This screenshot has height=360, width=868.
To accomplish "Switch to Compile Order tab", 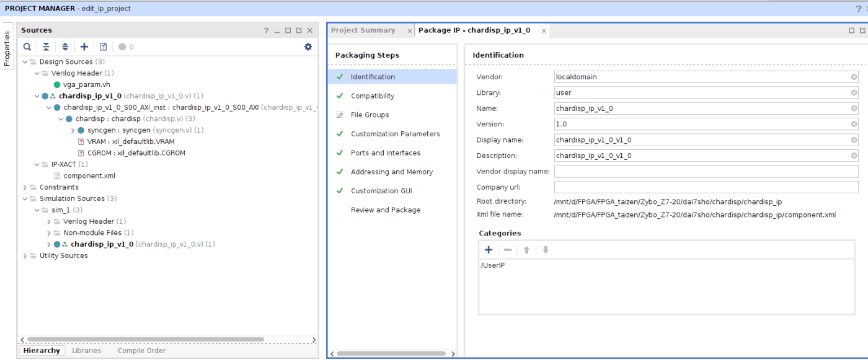I will pos(142,351).
